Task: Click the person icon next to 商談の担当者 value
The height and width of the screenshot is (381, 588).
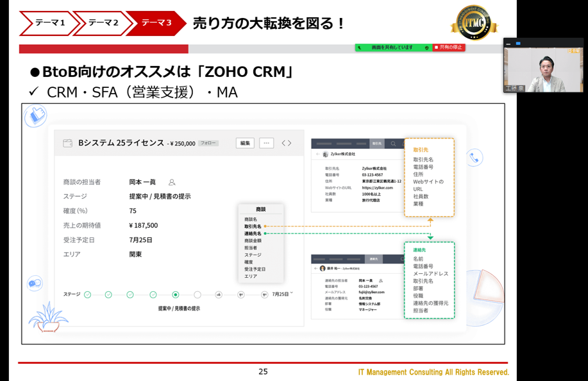Action: 172,182
